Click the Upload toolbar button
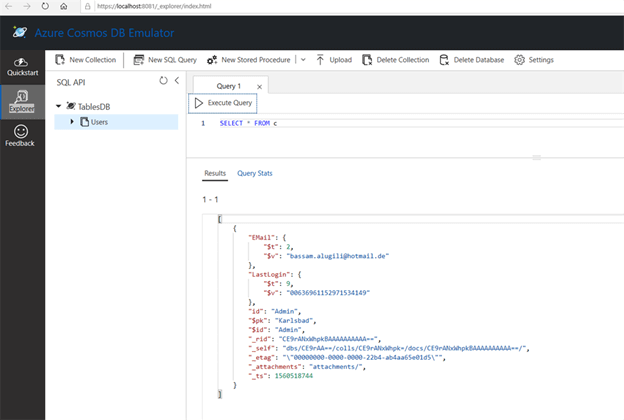Screen dimensions: 624x420 pyautogui.click(x=334, y=60)
